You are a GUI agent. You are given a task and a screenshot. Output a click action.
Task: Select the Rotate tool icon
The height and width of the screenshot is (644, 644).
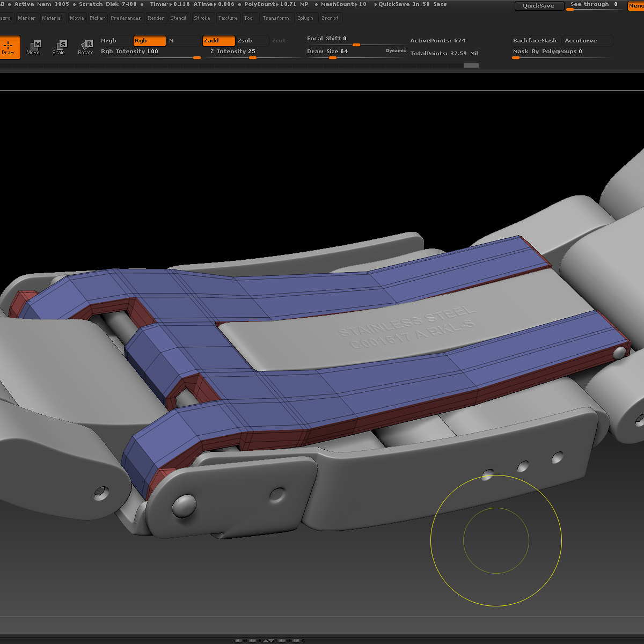click(x=86, y=47)
